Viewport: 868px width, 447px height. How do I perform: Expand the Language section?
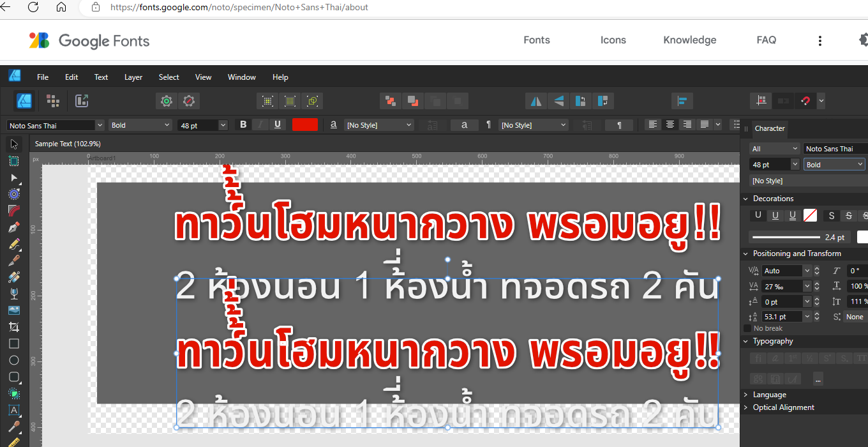click(x=745, y=395)
